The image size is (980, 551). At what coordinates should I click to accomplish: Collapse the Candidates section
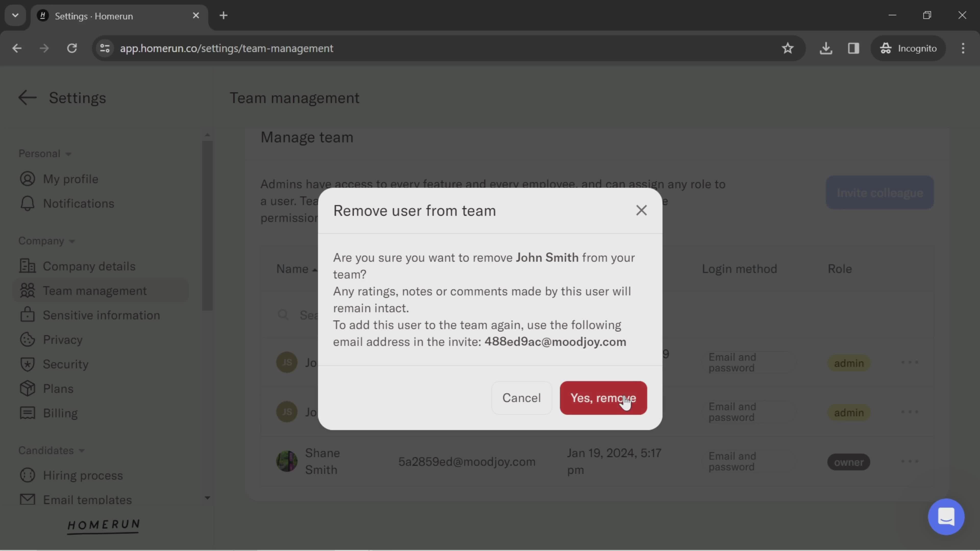52,450
